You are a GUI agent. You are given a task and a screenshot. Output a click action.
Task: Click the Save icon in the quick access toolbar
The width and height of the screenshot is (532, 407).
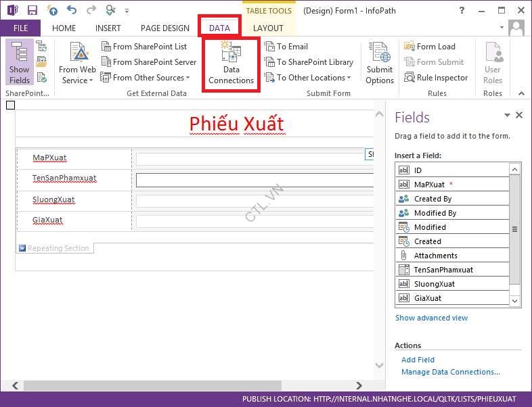[32, 10]
